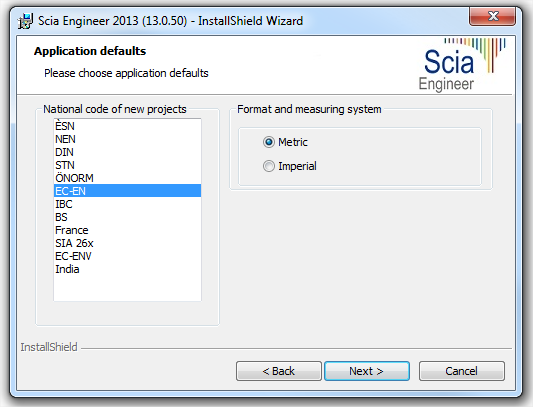Choose France in the code list
533x407 pixels.
127,230
